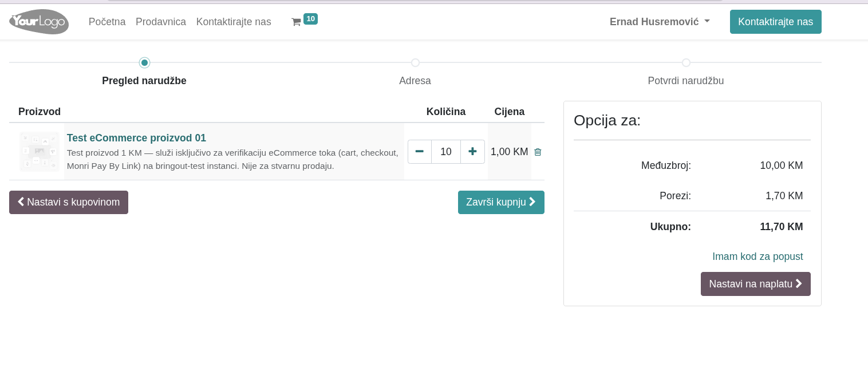Click the forward chevron on Nastavi na naplatu
This screenshot has height=387, width=868.
click(x=798, y=283)
